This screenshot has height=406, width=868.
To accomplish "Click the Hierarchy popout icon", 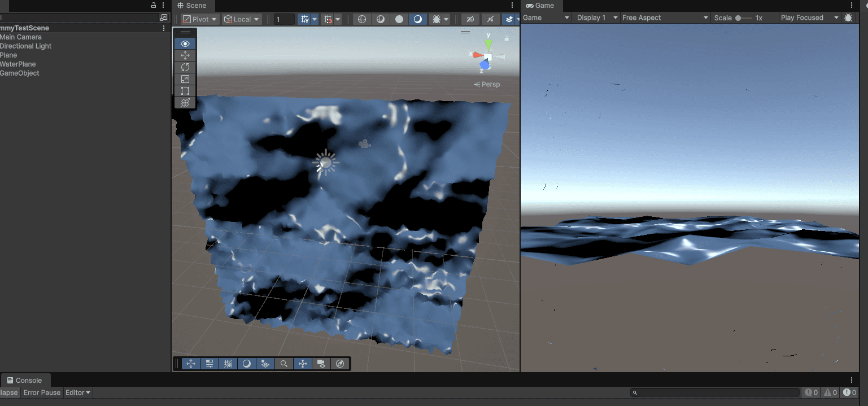I will click(164, 18).
